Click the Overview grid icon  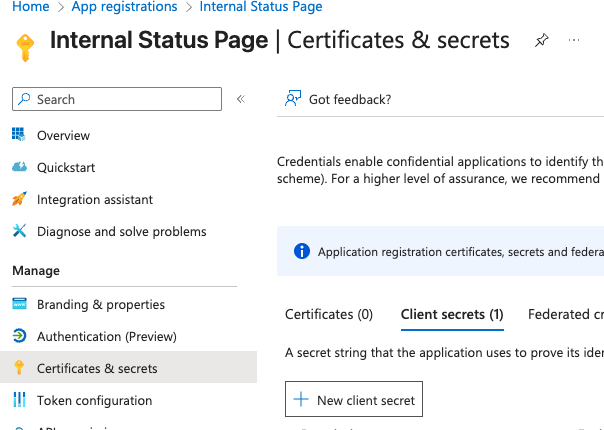coord(18,135)
